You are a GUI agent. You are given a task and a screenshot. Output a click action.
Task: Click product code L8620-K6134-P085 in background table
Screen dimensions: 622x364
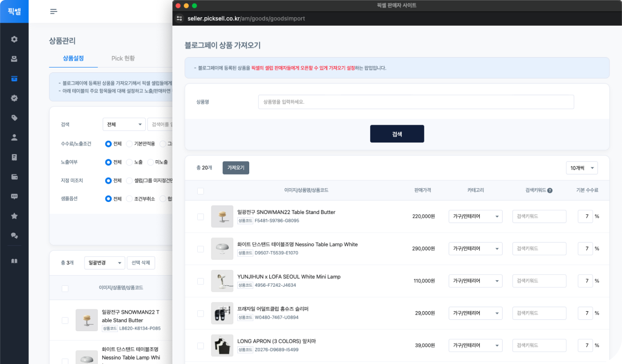[x=140, y=328]
